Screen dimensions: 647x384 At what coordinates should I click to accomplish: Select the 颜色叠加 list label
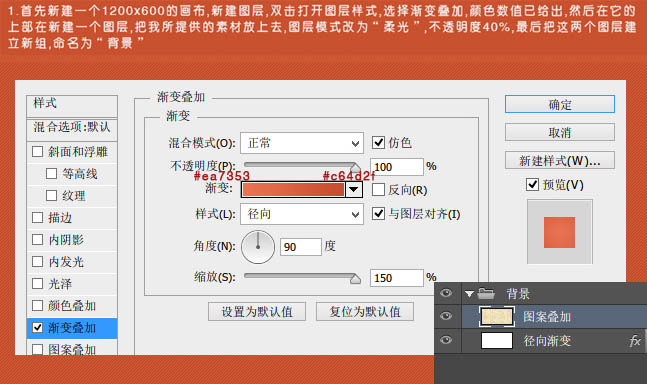pos(72,306)
